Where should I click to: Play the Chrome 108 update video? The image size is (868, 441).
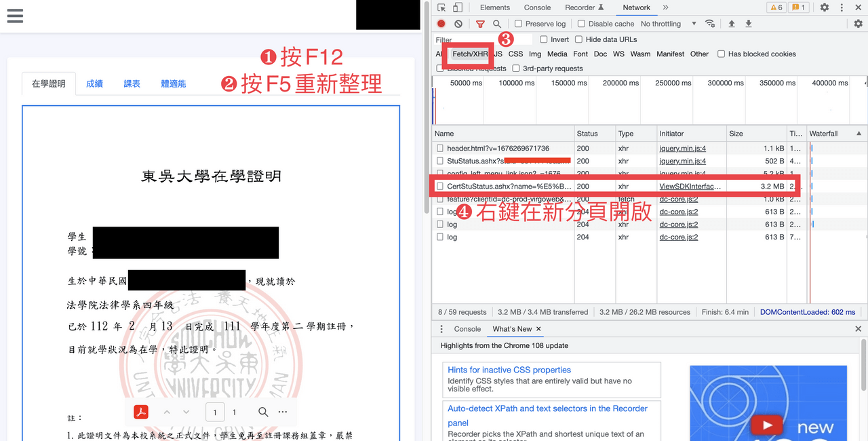click(768, 425)
